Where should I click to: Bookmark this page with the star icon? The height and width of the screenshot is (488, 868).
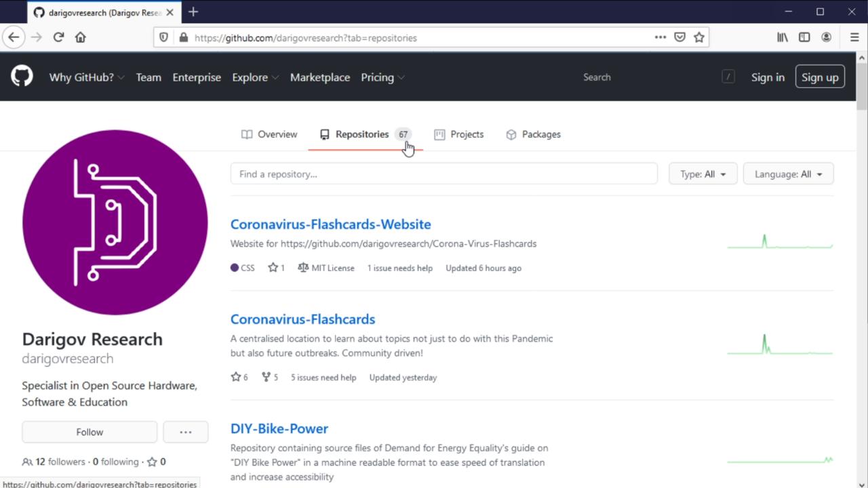699,38
